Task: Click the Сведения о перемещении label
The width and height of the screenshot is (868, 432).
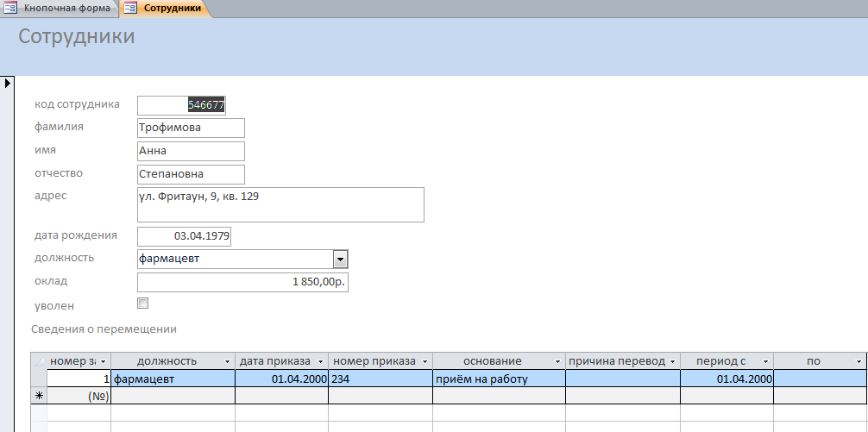Action: 104,329
